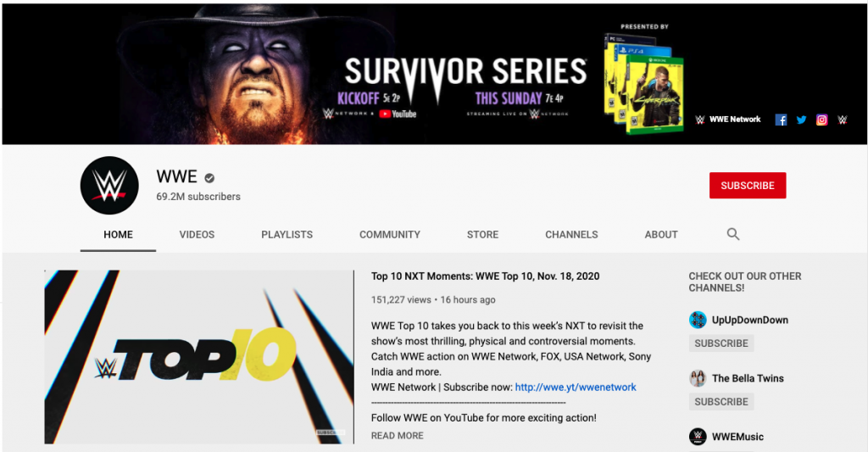Open the Instagram icon in the banner
The image size is (868, 452).
coord(821,120)
